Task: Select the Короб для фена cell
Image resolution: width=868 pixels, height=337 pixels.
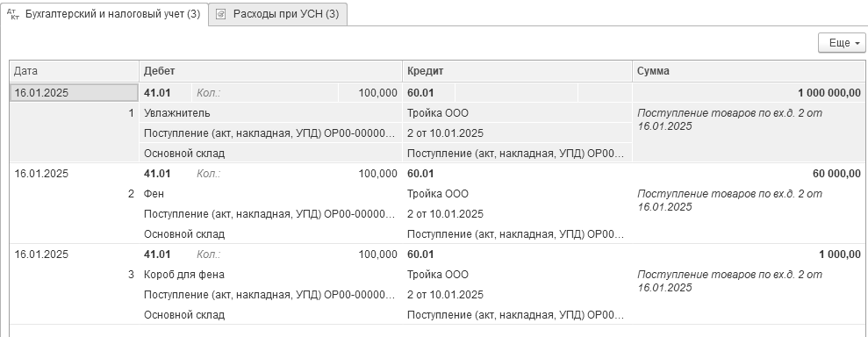Action: click(270, 275)
